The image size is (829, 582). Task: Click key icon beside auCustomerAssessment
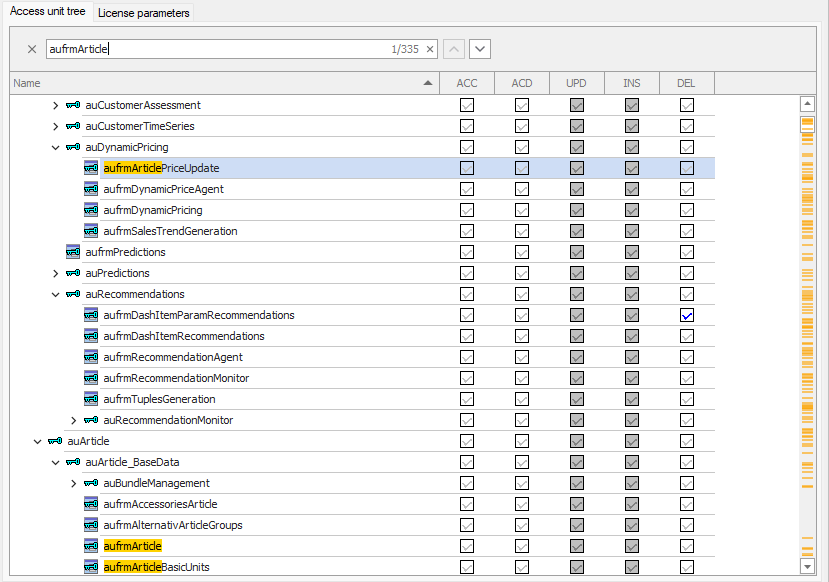tap(73, 105)
